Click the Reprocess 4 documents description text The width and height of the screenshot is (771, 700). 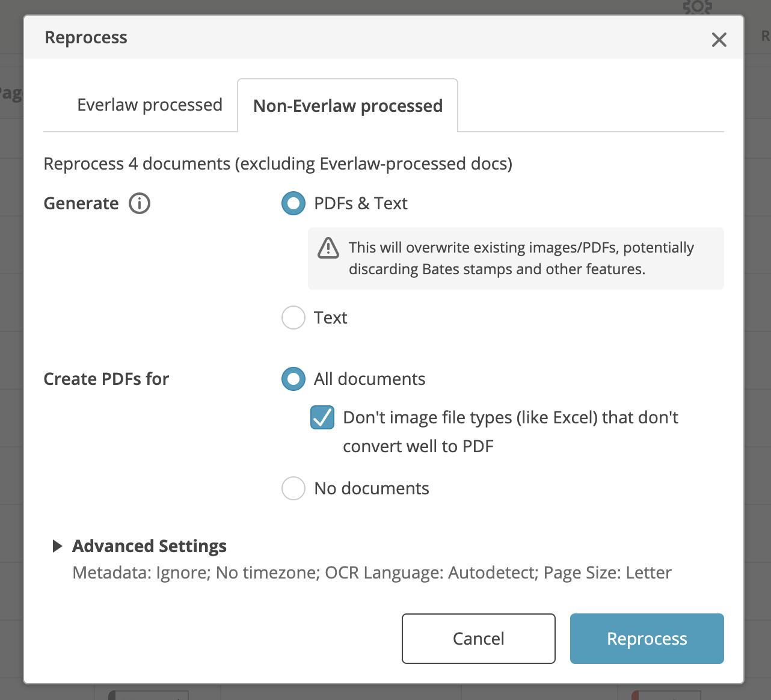pyautogui.click(x=278, y=164)
